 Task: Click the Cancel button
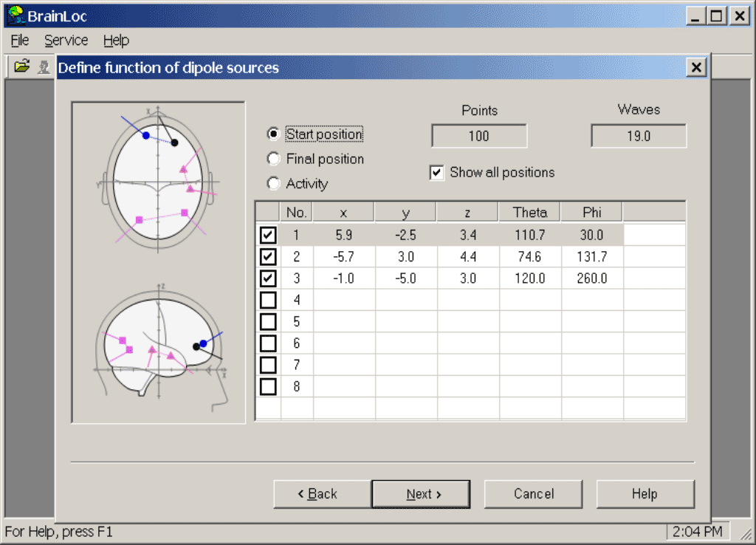[x=533, y=494]
